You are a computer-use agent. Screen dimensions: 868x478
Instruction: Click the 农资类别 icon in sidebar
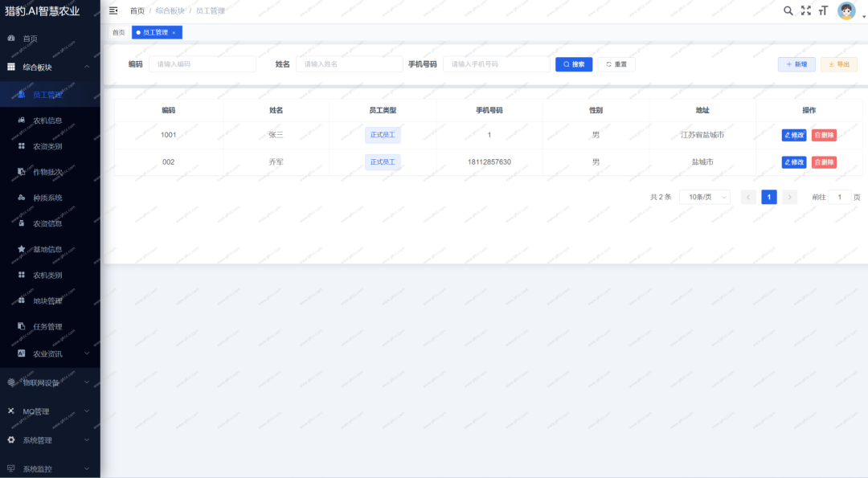(x=21, y=146)
